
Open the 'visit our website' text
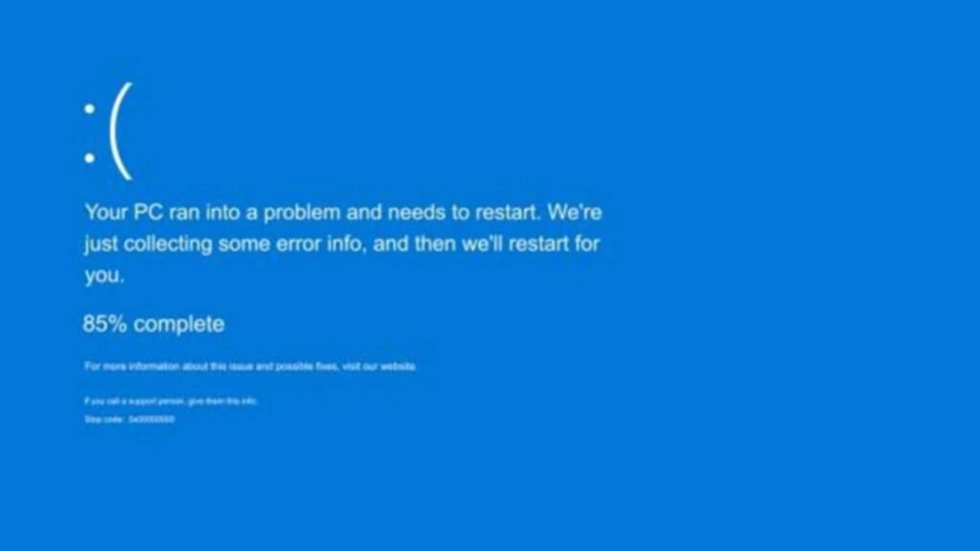click(379, 366)
